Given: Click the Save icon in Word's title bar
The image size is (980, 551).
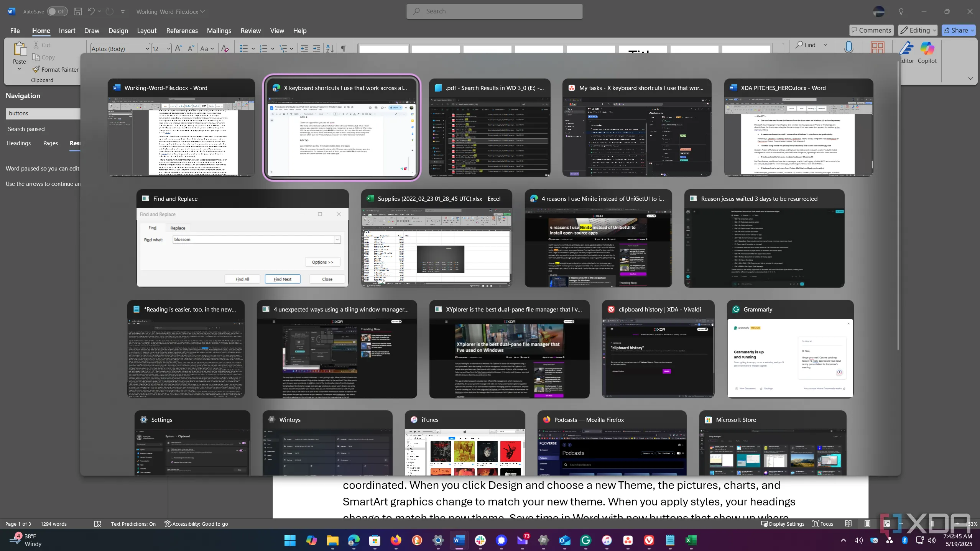Looking at the screenshot, I should (x=77, y=11).
